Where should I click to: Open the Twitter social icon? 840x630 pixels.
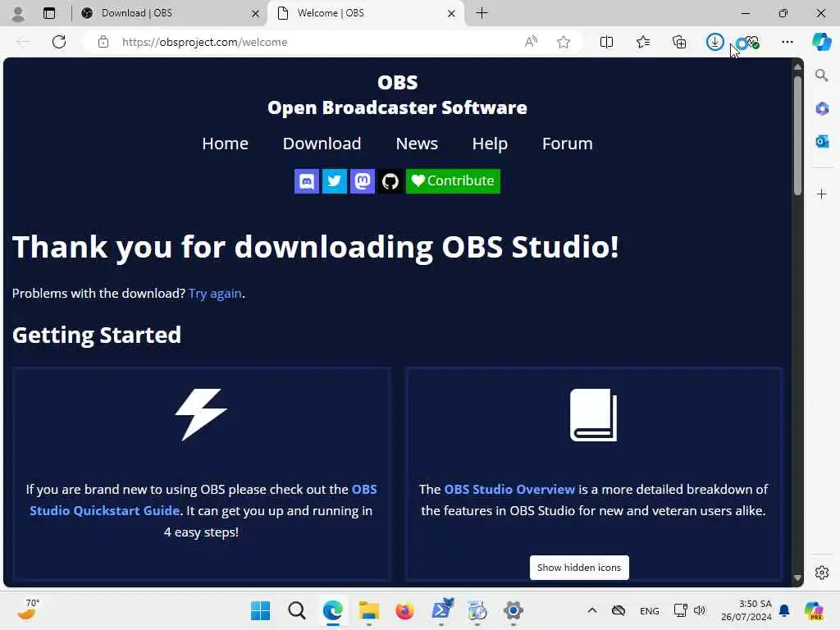(x=335, y=181)
